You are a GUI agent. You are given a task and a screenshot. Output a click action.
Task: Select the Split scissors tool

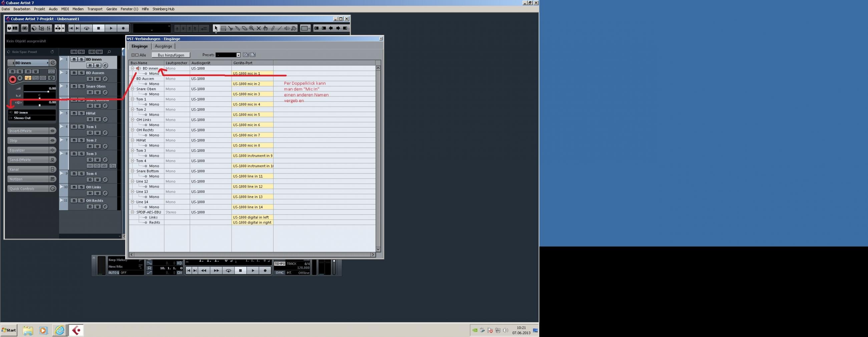coord(231,28)
